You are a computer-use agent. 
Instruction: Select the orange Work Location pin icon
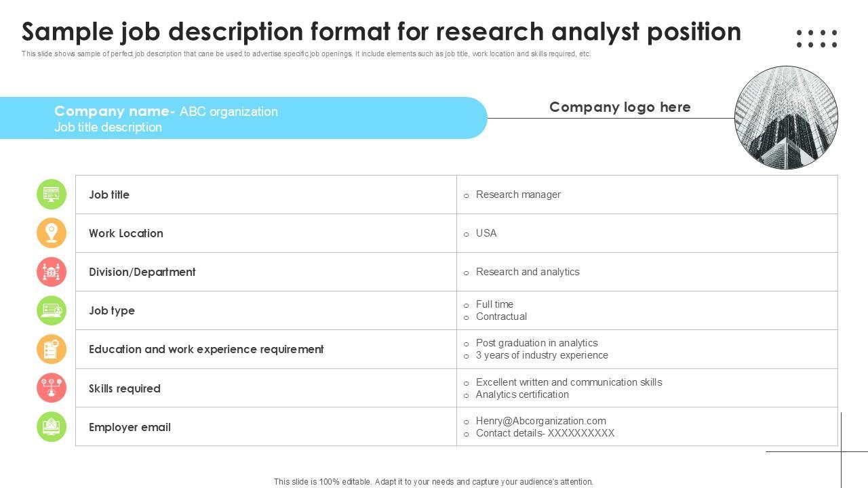coord(52,233)
